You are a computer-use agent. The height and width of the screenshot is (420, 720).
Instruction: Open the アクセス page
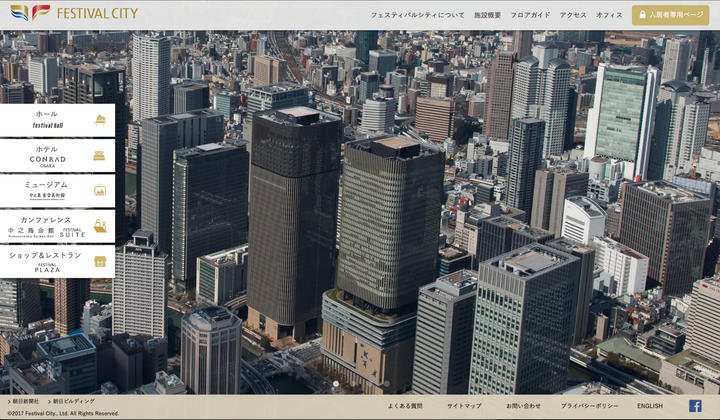point(573,15)
